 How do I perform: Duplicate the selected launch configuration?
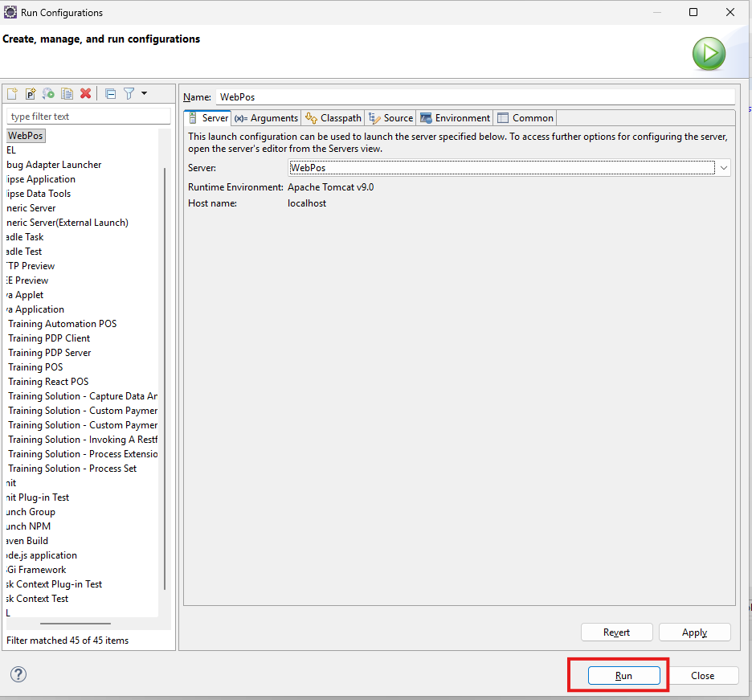pyautogui.click(x=67, y=94)
